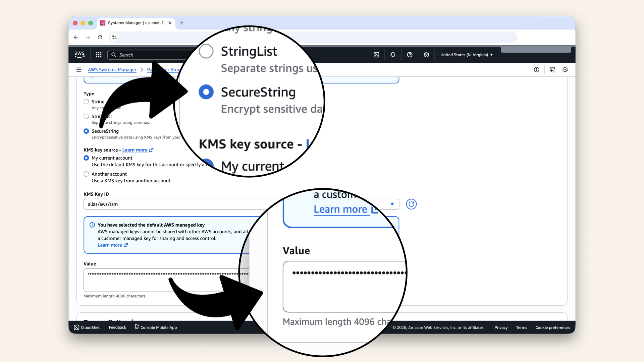The width and height of the screenshot is (644, 362).
Task: Follow the Learn more link beside KMS key source
Action: (x=135, y=150)
